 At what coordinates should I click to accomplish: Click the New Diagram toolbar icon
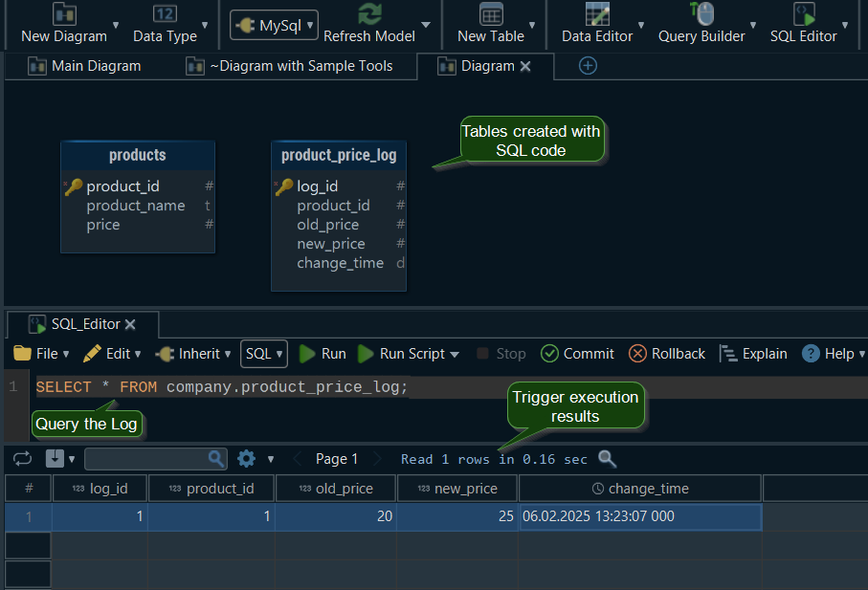pyautogui.click(x=64, y=14)
